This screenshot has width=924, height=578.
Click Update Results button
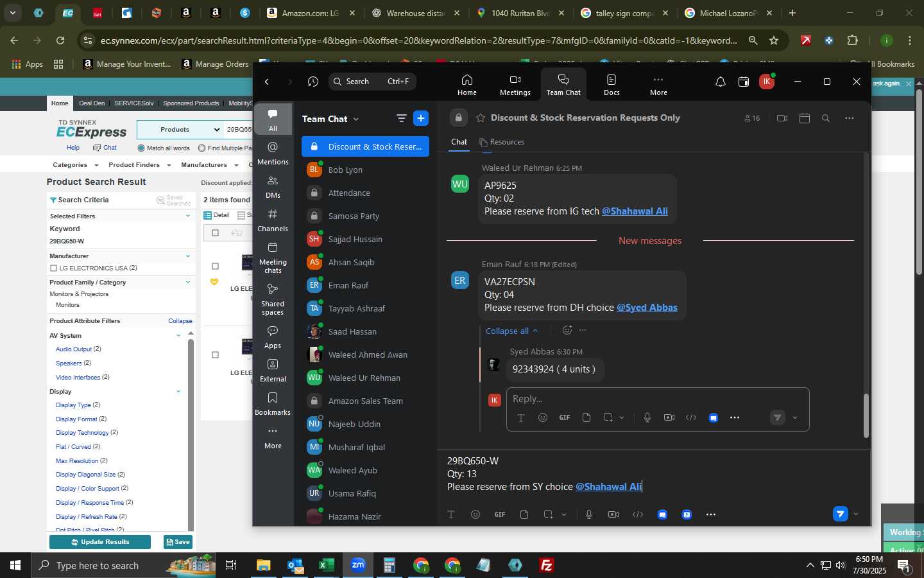pyautogui.click(x=100, y=542)
